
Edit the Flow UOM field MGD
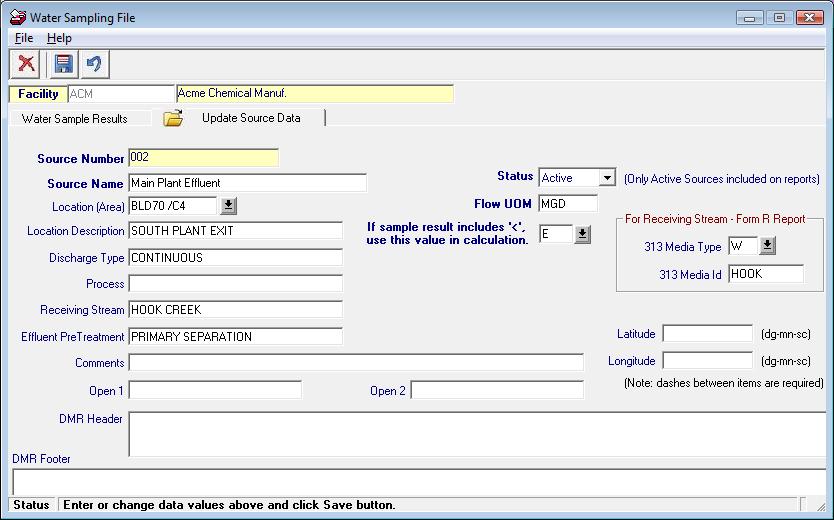pos(568,204)
